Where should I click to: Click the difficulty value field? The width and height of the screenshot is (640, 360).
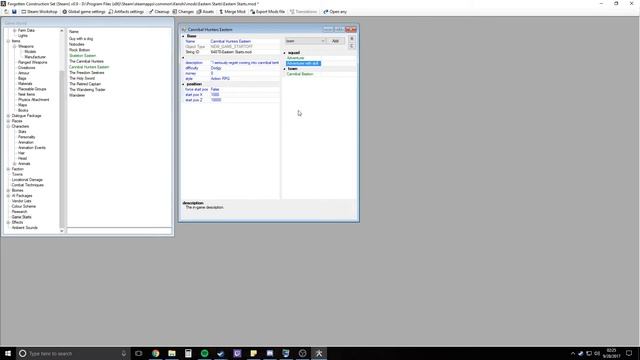[244, 68]
